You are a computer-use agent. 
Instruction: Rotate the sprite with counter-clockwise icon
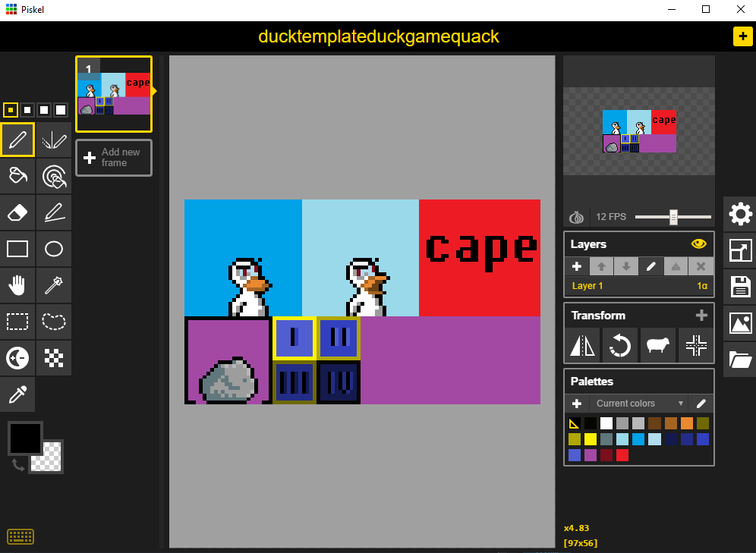pyautogui.click(x=620, y=345)
